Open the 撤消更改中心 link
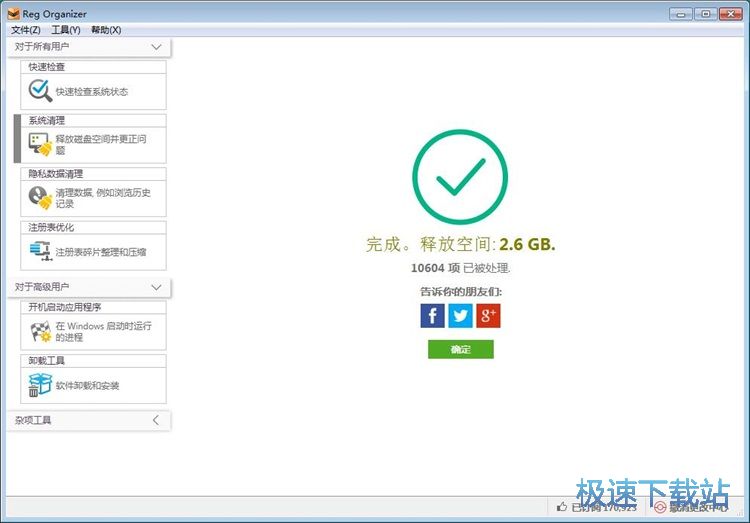The width and height of the screenshot is (750, 523). point(698,507)
